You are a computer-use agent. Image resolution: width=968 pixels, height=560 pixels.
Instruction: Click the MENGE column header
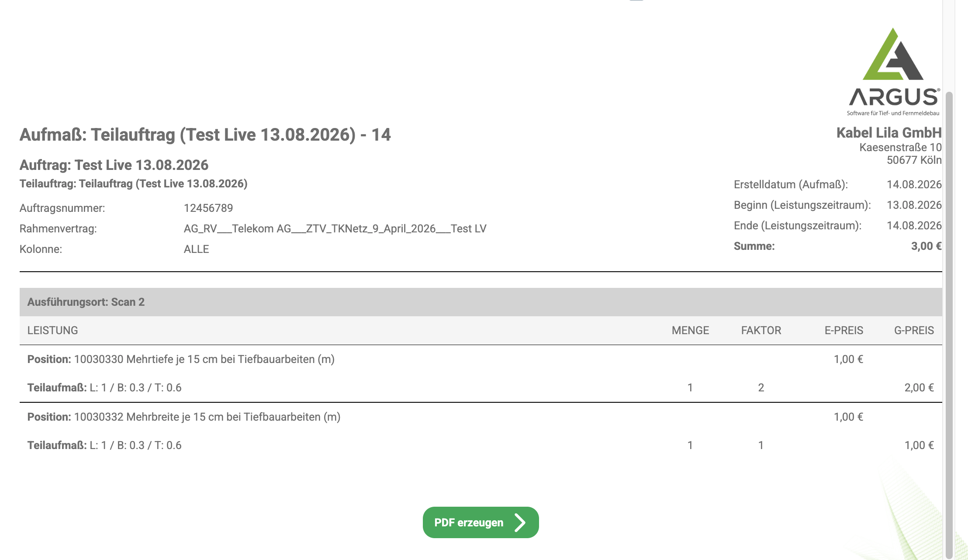click(690, 330)
